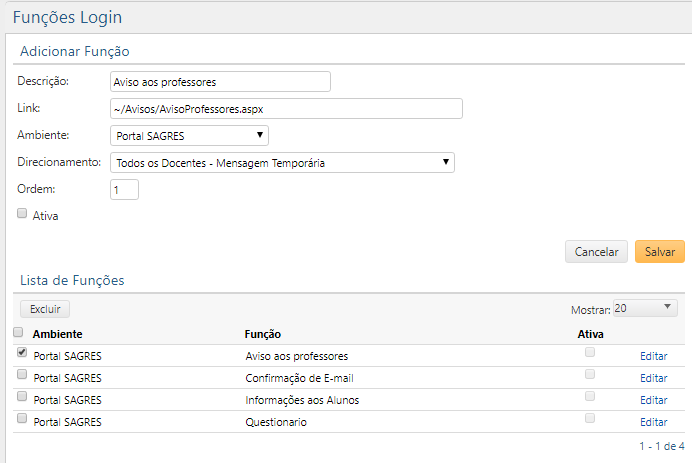Open the Ambiente dropdown
The height and width of the screenshot is (463, 692).
(189, 135)
